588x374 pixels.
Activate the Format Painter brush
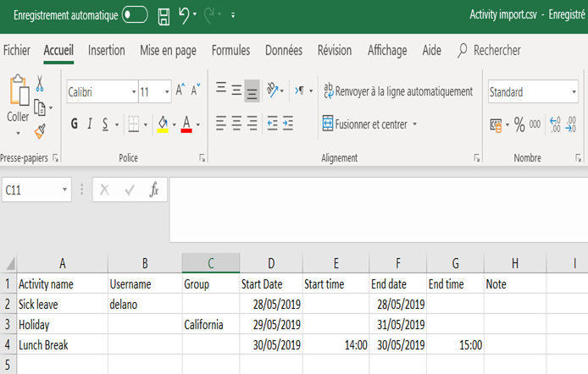pos(40,131)
